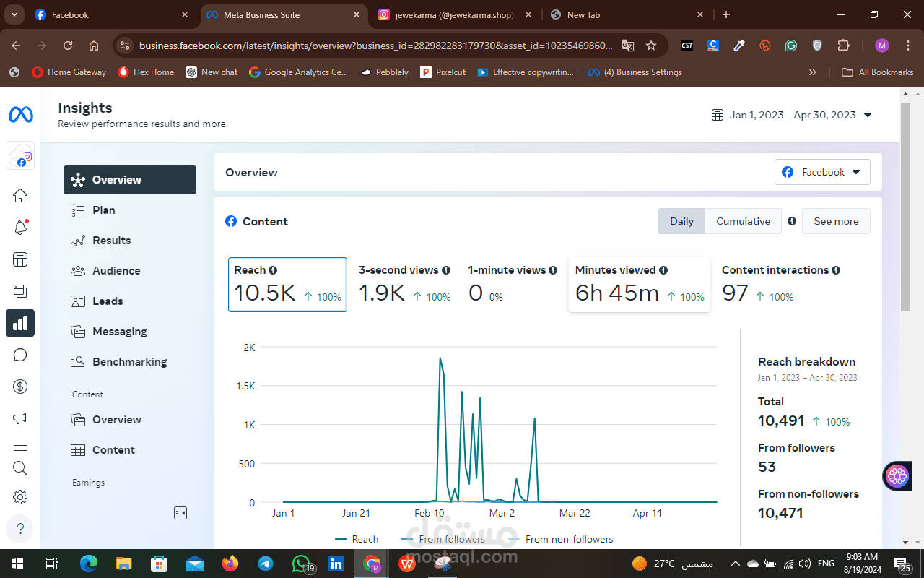Select Reach metric card

[287, 285]
